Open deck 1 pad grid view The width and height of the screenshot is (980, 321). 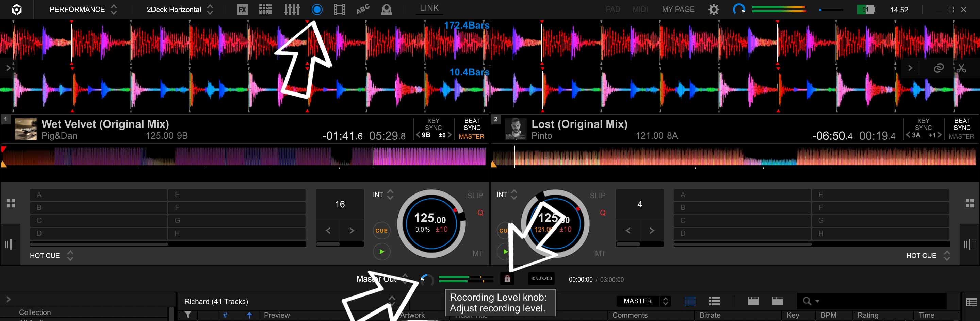coord(11,203)
